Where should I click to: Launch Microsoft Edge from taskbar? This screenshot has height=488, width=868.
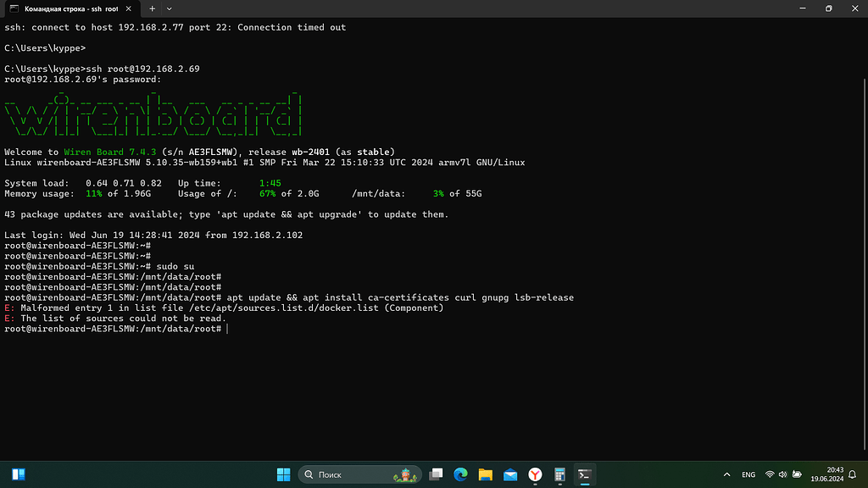click(x=460, y=474)
